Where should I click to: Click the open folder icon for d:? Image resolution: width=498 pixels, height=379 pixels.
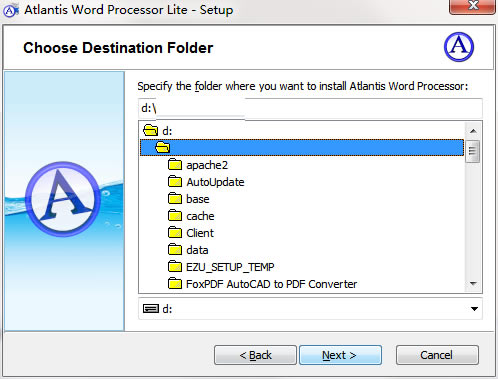150,130
